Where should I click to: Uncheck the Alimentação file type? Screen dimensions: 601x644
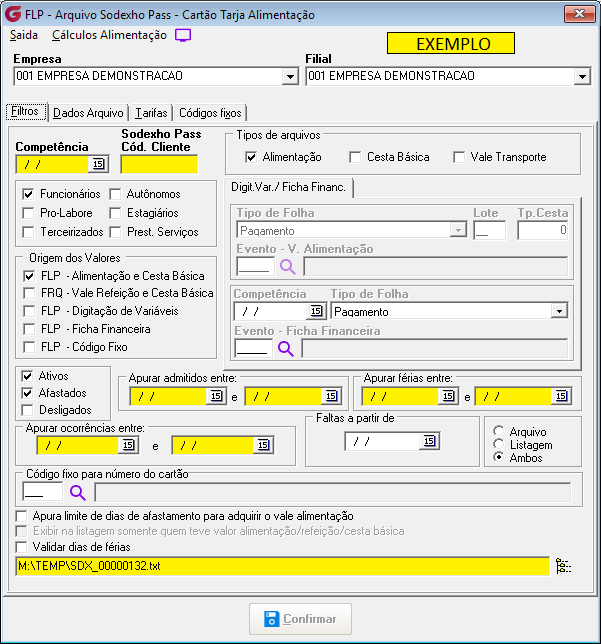pyautogui.click(x=251, y=157)
